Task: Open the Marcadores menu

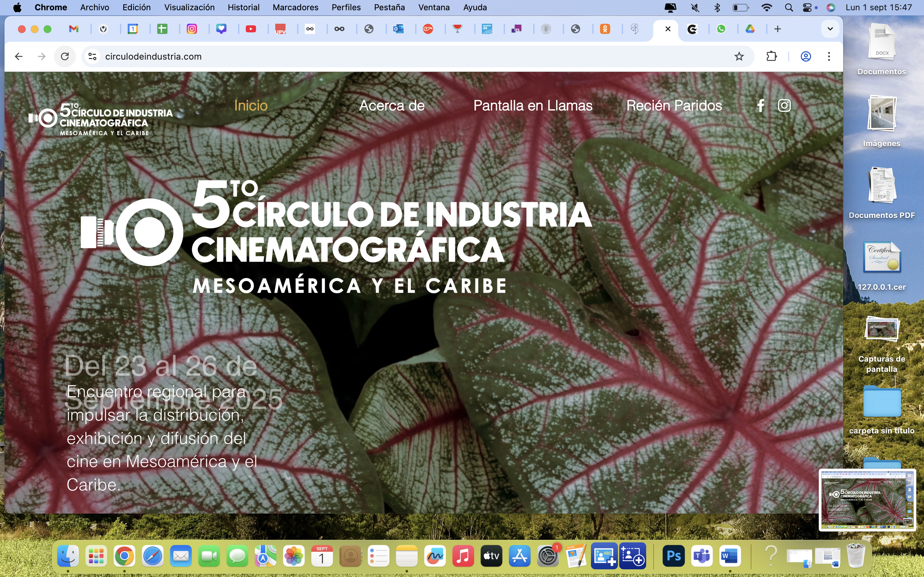Action: pos(295,8)
